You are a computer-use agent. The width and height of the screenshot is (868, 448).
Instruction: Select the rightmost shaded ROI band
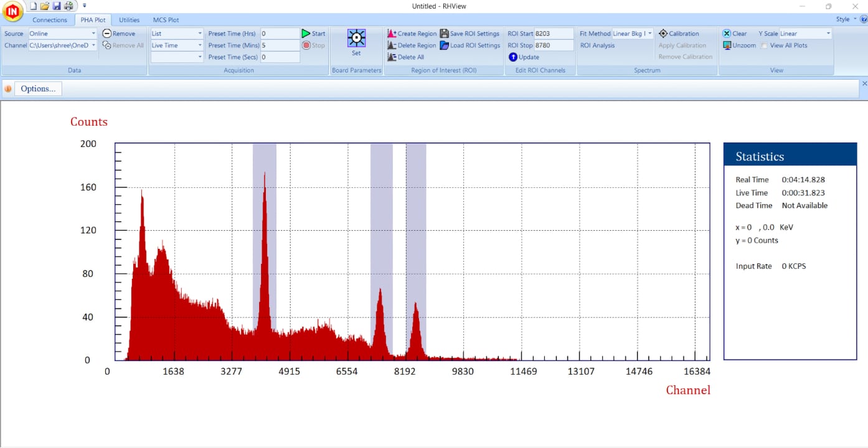point(416,251)
